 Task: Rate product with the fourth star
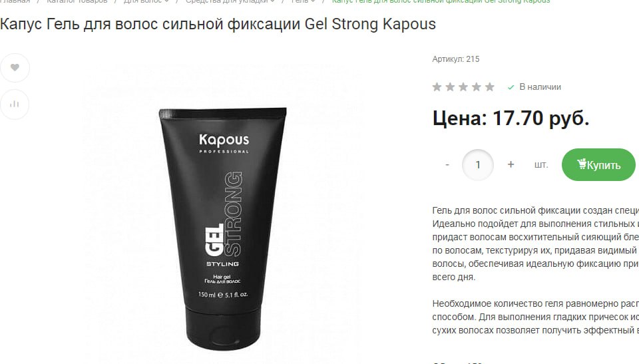[477, 87]
